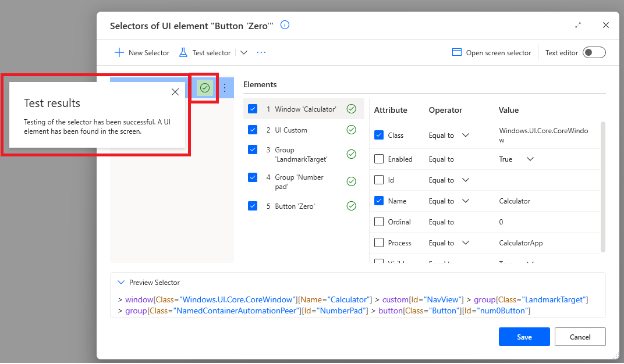Screen dimensions: 624x364
Task: Click New Selector plus button
Action: tap(141, 52)
